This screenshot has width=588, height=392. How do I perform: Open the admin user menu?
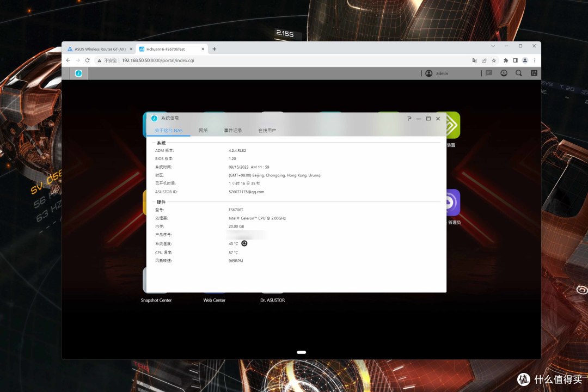tap(437, 73)
